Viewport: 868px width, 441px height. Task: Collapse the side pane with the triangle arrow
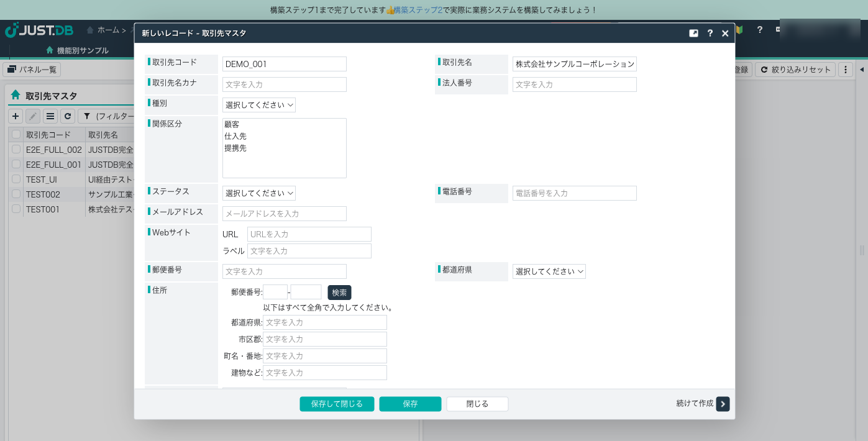(x=862, y=70)
